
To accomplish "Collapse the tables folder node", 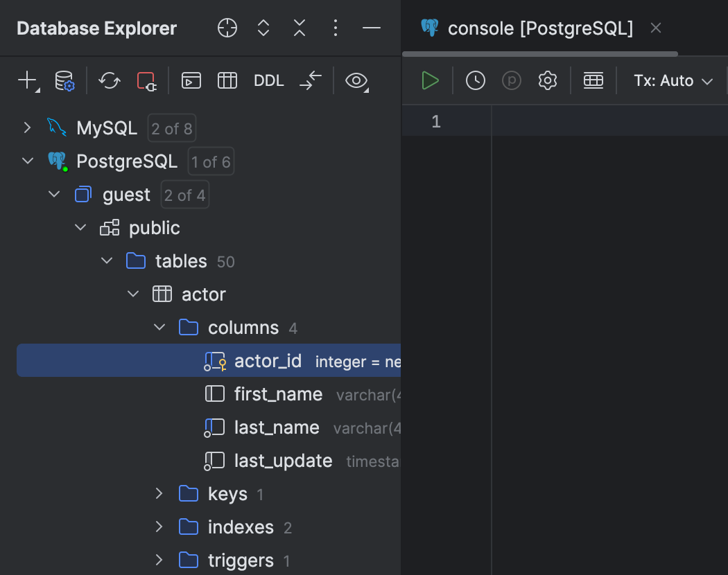I will [x=107, y=261].
